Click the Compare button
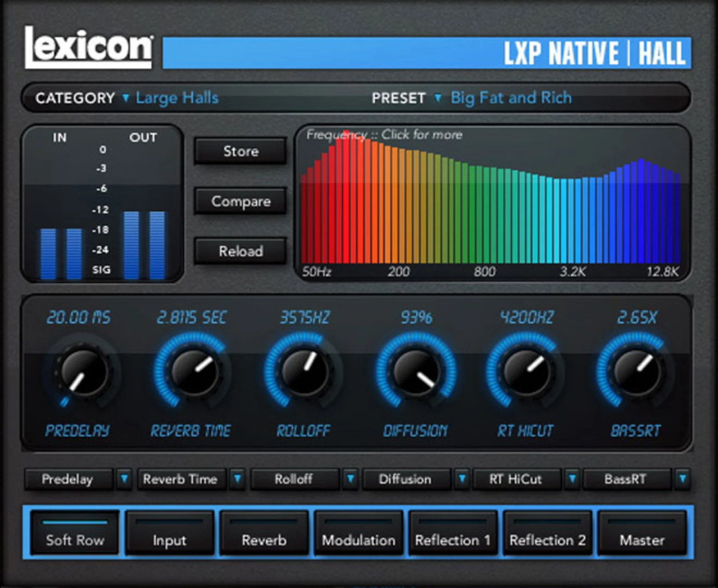 [x=240, y=201]
